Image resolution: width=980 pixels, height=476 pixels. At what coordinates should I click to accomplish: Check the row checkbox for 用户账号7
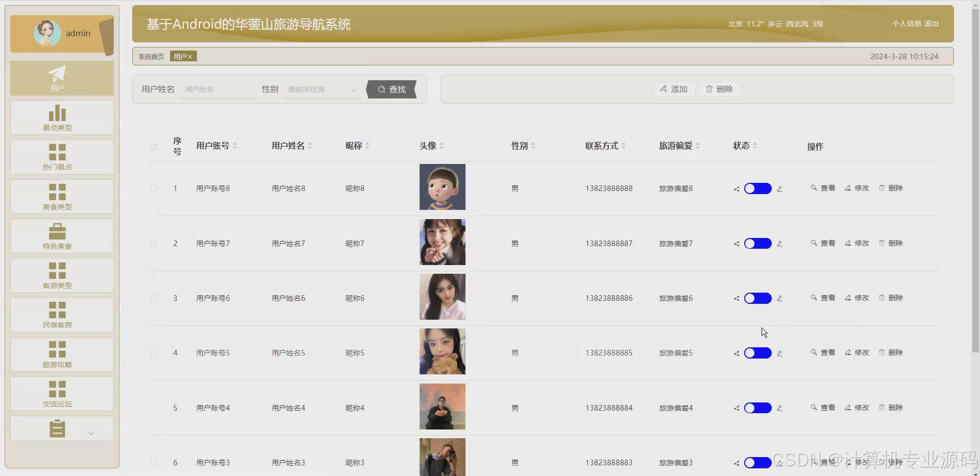pos(153,243)
